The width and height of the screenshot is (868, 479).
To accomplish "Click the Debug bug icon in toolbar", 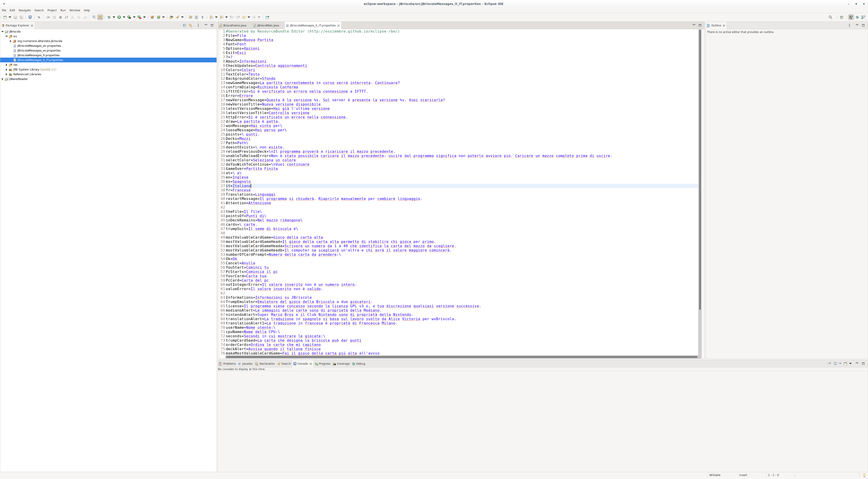I will coord(109,17).
